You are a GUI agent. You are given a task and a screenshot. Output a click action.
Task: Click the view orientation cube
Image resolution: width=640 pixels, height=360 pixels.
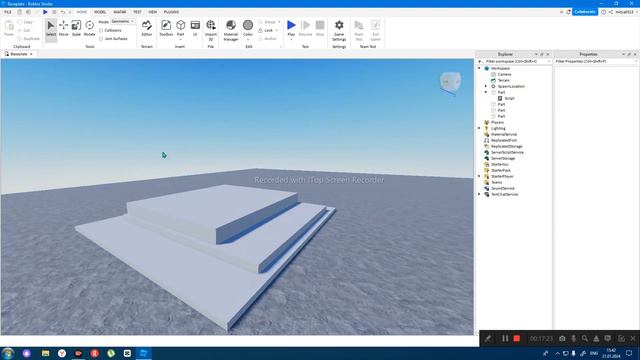pos(450,82)
